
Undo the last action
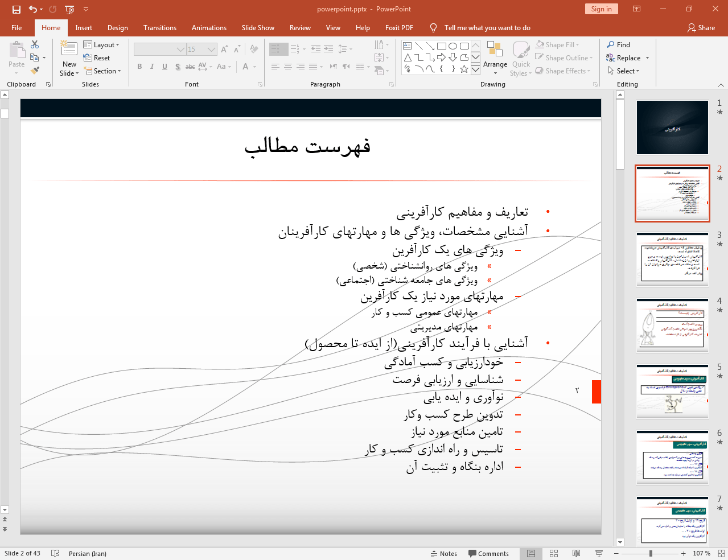[33, 9]
